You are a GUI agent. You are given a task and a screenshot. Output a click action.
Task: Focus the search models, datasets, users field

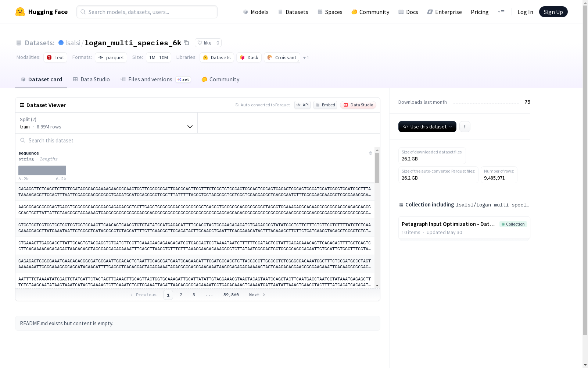tap(147, 12)
